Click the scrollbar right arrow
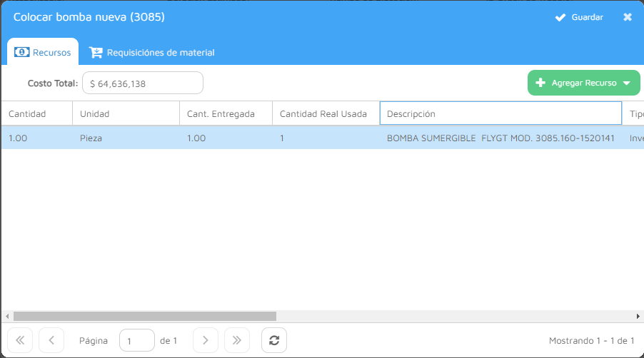This screenshot has width=644, height=358. point(638,316)
